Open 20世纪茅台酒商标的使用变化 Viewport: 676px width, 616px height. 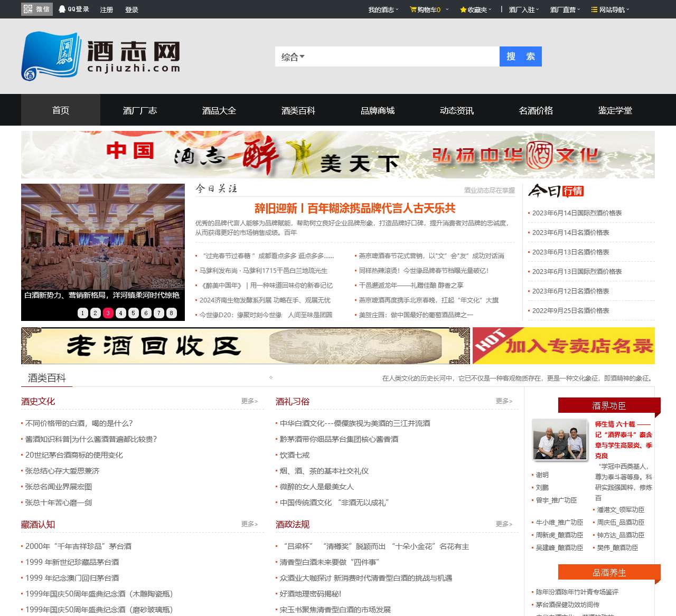pyautogui.click(x=74, y=455)
